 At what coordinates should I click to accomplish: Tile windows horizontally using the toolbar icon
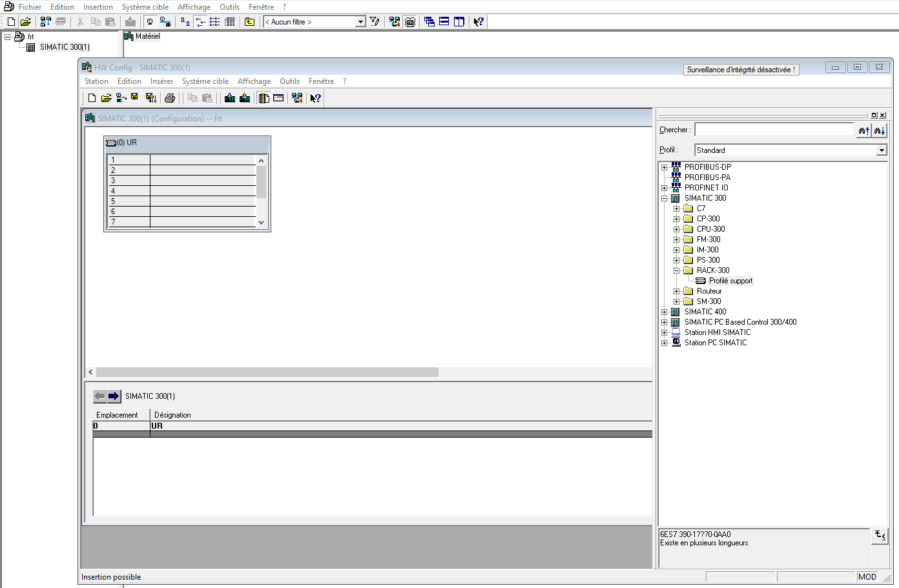pyautogui.click(x=444, y=21)
